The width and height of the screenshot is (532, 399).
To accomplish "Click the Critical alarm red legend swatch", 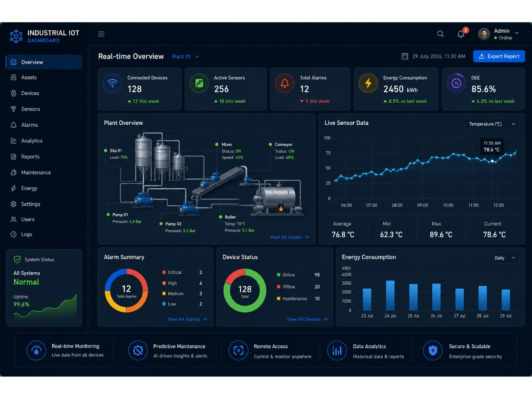I will click(164, 272).
